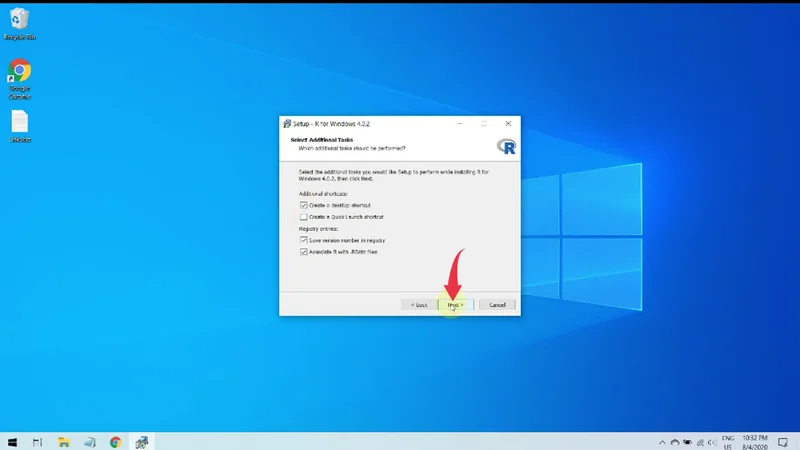This screenshot has height=450, width=800.
Task: Open the clock and date flyout
Action: click(753, 441)
